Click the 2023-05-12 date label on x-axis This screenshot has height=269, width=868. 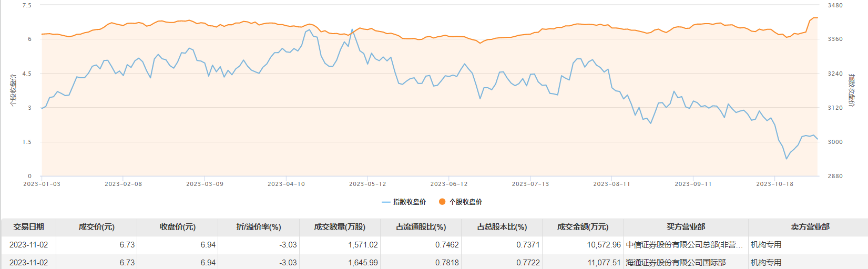click(367, 184)
